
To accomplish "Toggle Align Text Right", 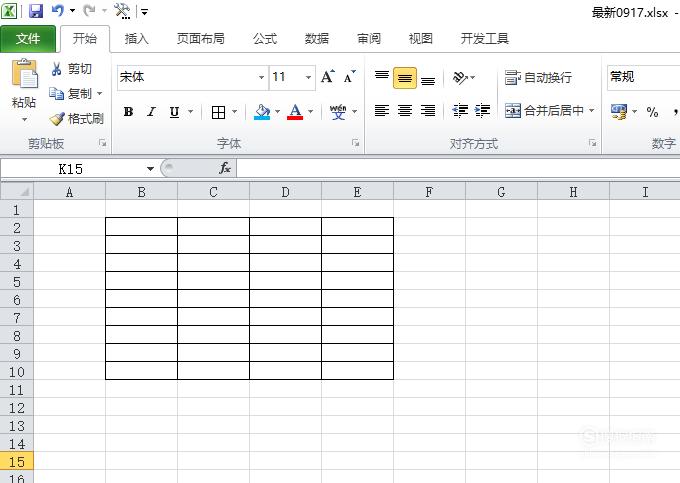I will point(428,111).
